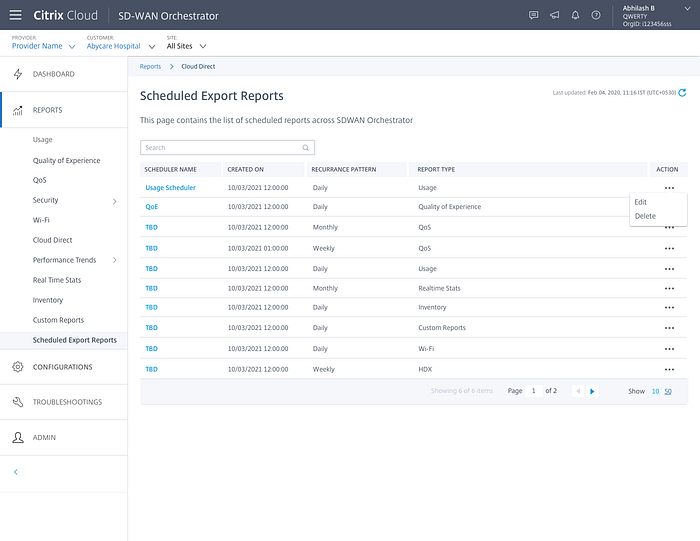The width and height of the screenshot is (700, 541).
Task: Open the QoE scheduler link
Action: [152, 207]
